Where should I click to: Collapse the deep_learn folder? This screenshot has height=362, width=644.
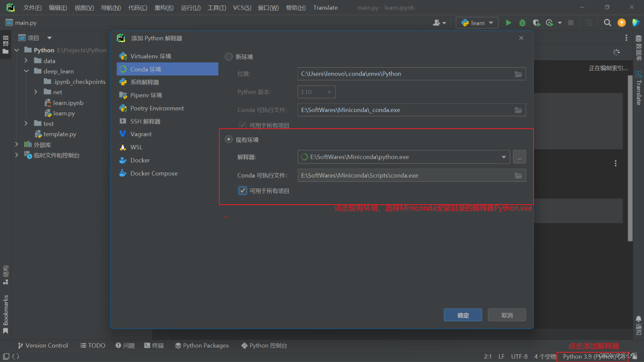coord(26,71)
